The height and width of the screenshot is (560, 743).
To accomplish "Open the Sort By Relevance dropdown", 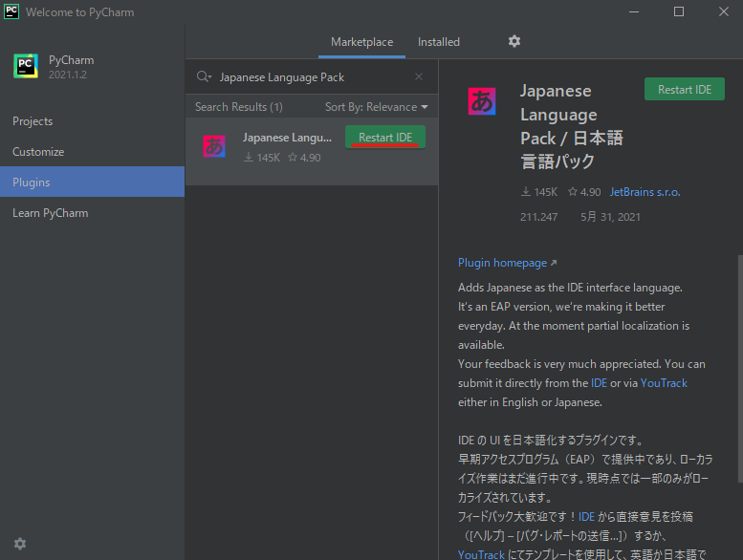I will click(x=376, y=107).
